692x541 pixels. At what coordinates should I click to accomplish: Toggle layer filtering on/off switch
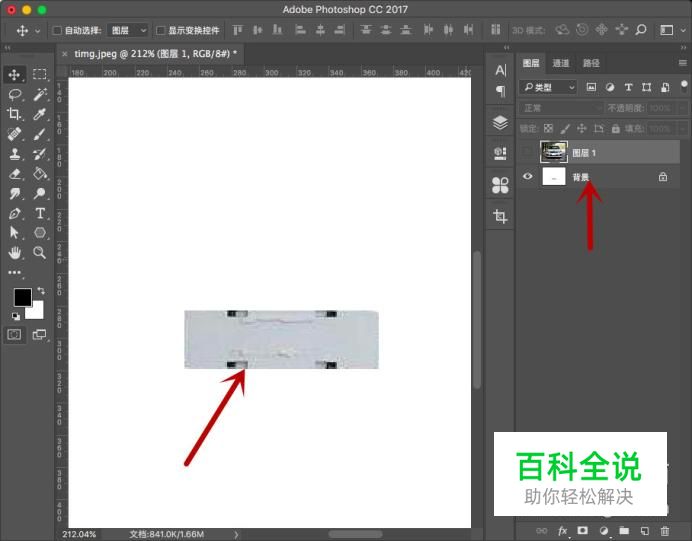(684, 85)
